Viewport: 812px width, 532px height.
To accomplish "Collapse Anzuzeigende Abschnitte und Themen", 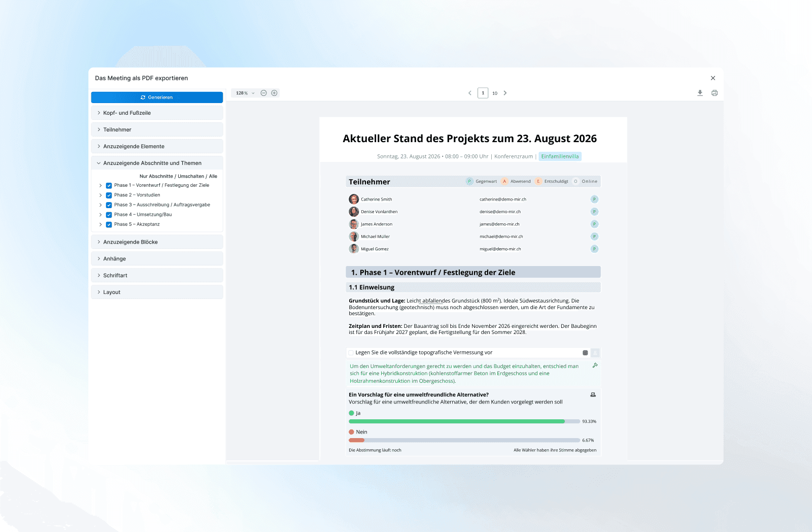I will coord(157,163).
